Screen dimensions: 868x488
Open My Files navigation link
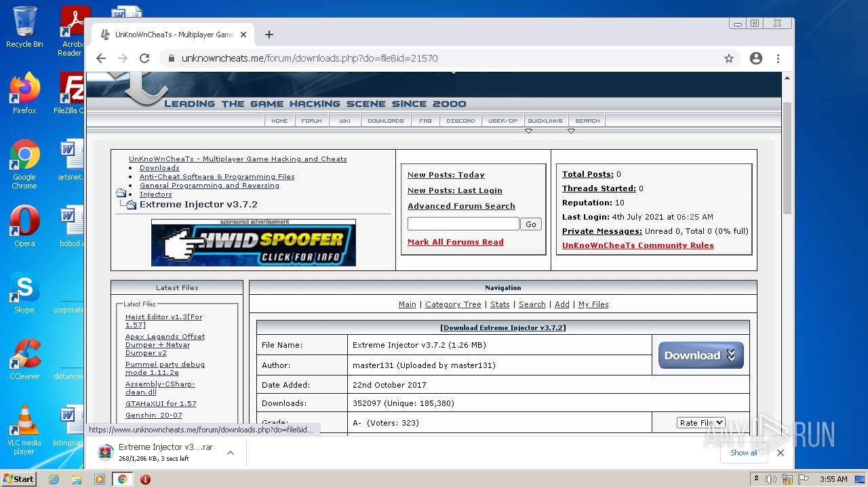tap(593, 304)
